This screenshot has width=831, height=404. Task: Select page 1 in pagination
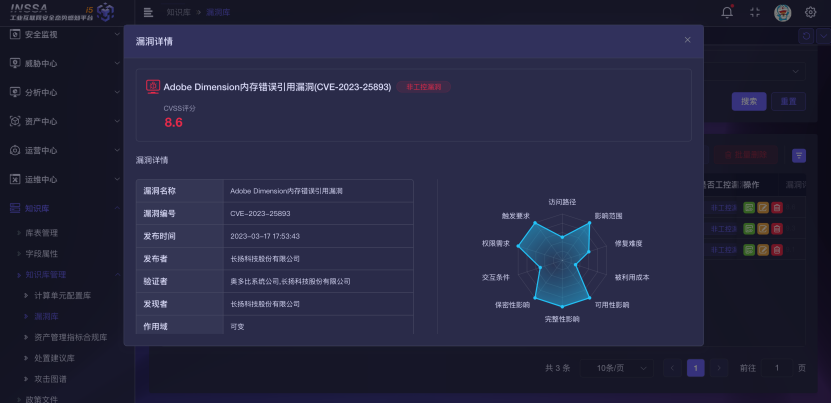tap(696, 368)
